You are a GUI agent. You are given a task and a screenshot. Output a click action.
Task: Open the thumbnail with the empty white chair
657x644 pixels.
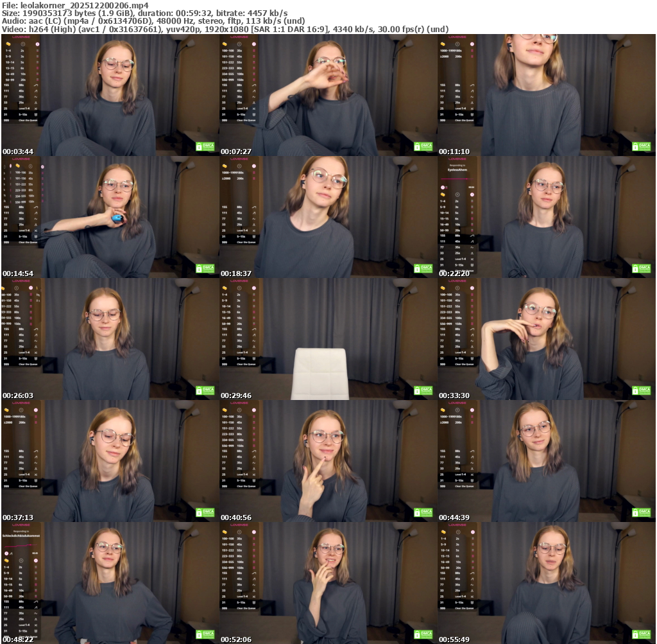pyautogui.click(x=328, y=339)
